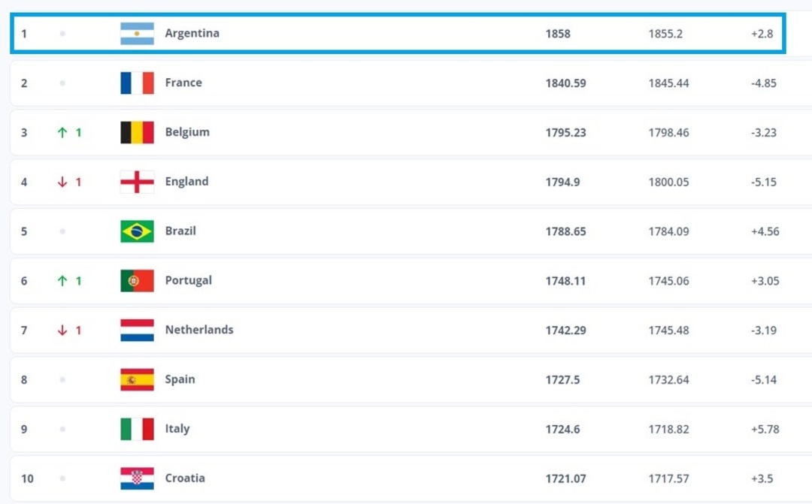Viewport: 812px width, 504px height.
Task: Click the Italy flag icon
Action: click(137, 429)
